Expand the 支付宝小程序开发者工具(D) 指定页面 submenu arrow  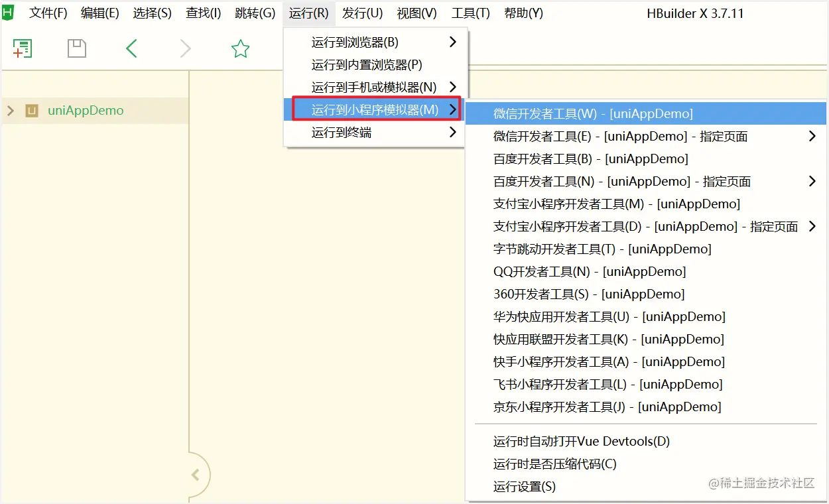point(812,226)
